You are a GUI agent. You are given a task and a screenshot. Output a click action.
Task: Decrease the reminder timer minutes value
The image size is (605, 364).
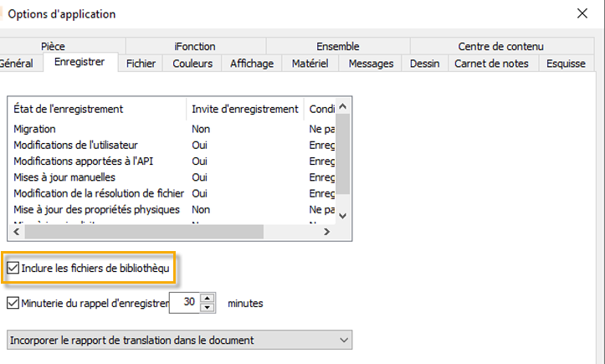pos(209,308)
